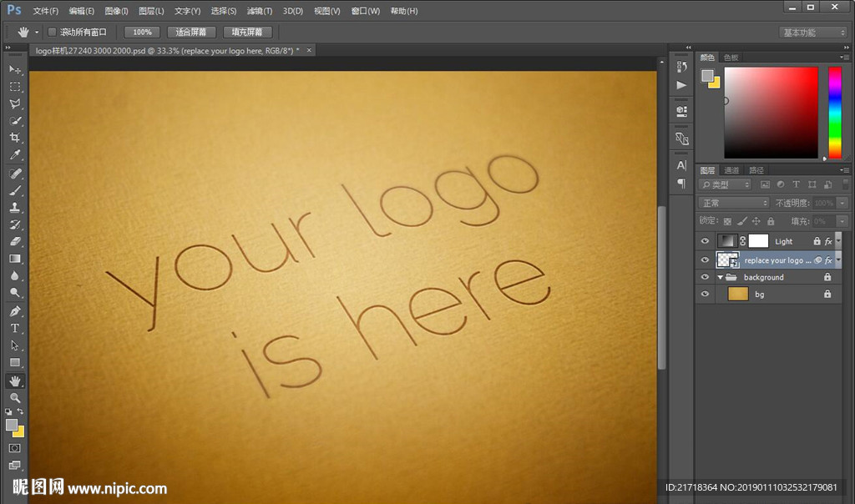
Task: Enable scroll all windows checkbox
Action: pyautogui.click(x=52, y=33)
